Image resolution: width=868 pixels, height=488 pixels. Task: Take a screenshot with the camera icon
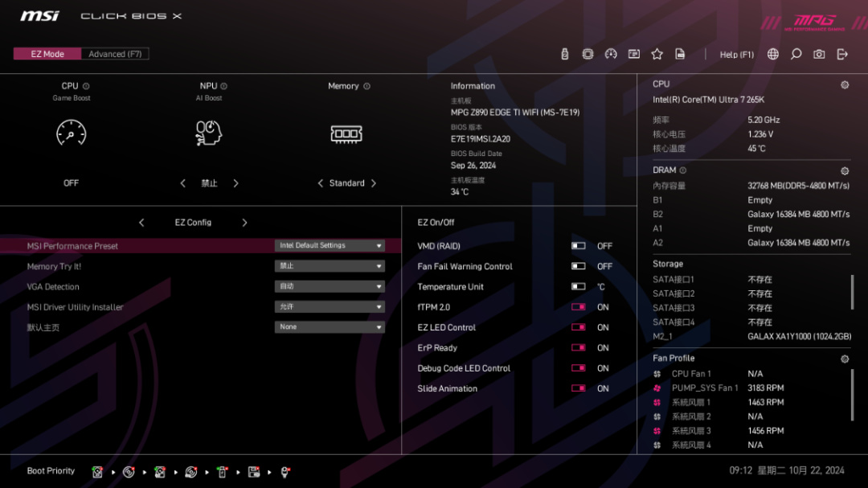point(819,55)
